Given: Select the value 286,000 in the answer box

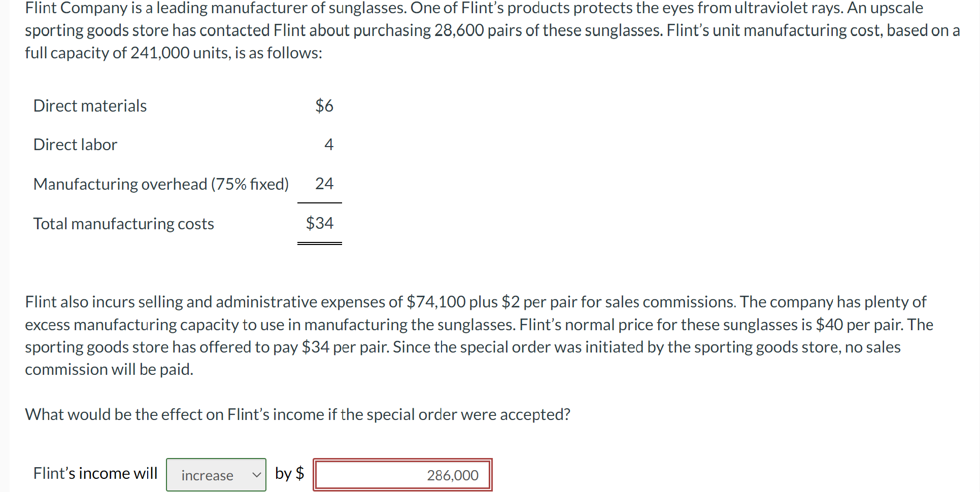Looking at the screenshot, I should pyautogui.click(x=452, y=475).
